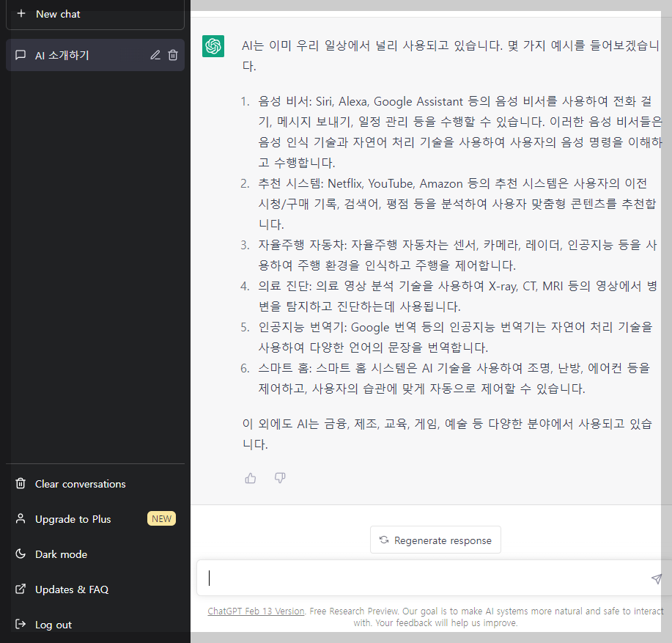Click list item 자율주행 자동차 text
Image resolution: width=672 pixels, height=643 pixels.
(457, 255)
